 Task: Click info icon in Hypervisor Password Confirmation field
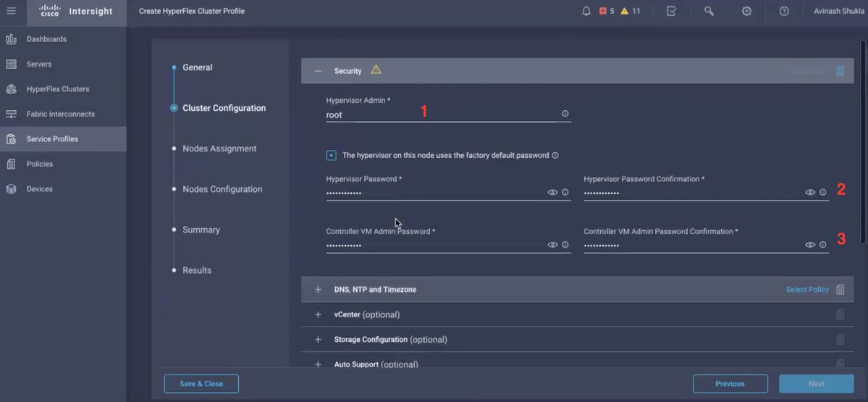point(823,192)
